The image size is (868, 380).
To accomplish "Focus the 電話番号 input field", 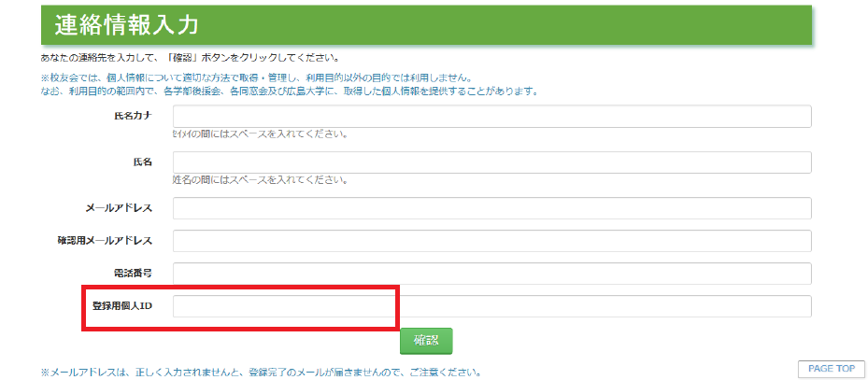I will [x=492, y=274].
